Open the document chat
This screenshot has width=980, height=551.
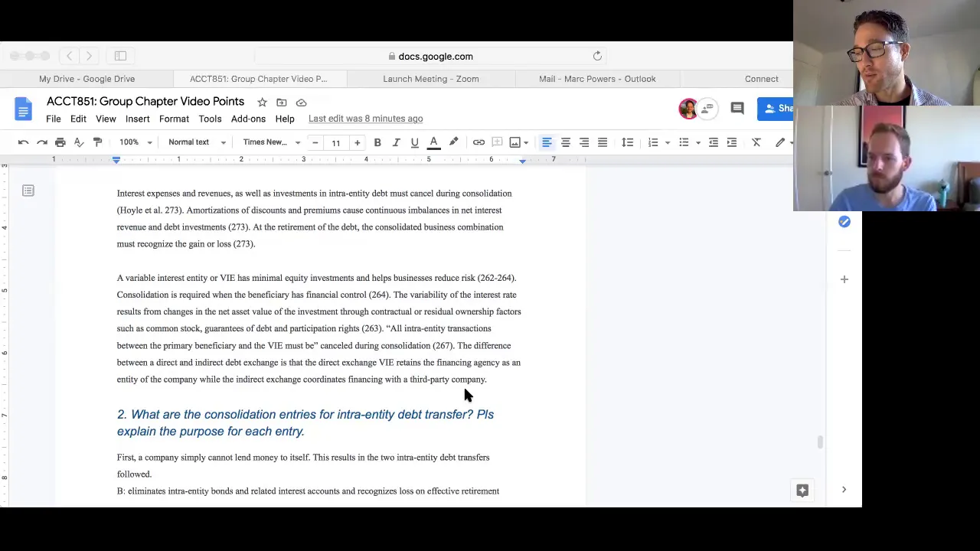(x=707, y=109)
